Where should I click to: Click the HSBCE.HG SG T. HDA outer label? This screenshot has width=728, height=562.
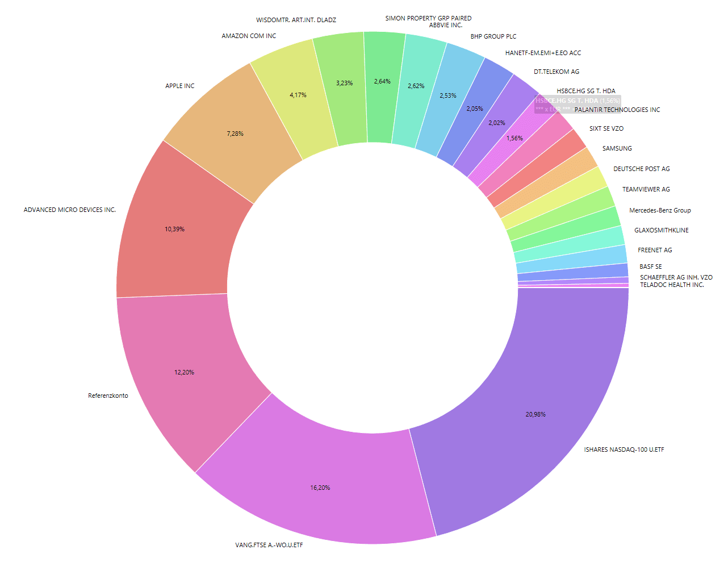(x=586, y=91)
